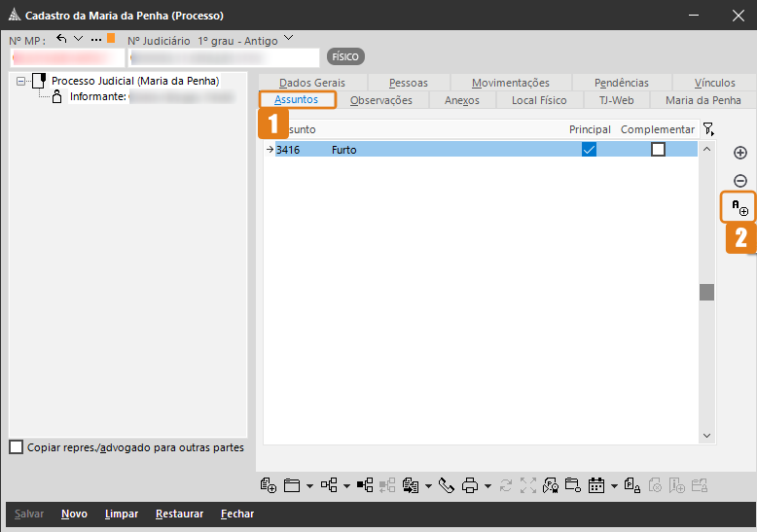
Task: Enable Copiar repres./advogado para outras partes
Action: coord(16,447)
